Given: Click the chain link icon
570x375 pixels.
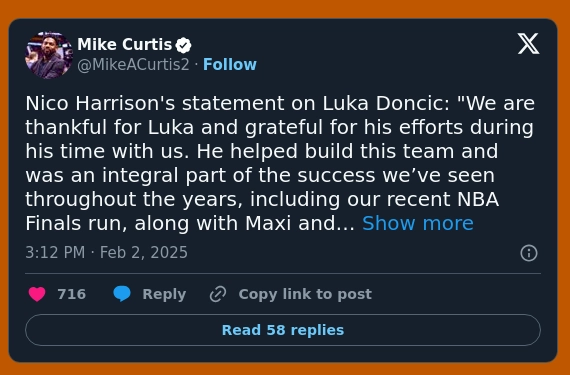Looking at the screenshot, I should pyautogui.click(x=218, y=294).
